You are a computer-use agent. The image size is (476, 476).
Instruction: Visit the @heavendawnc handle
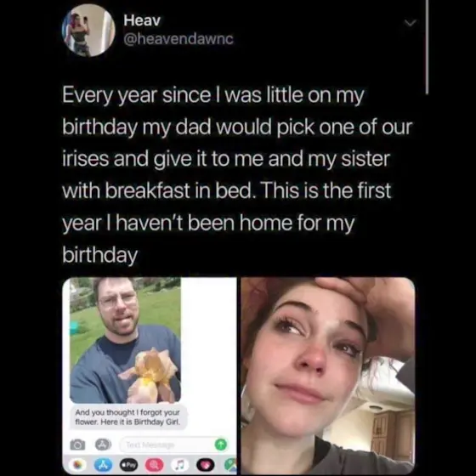click(178, 39)
